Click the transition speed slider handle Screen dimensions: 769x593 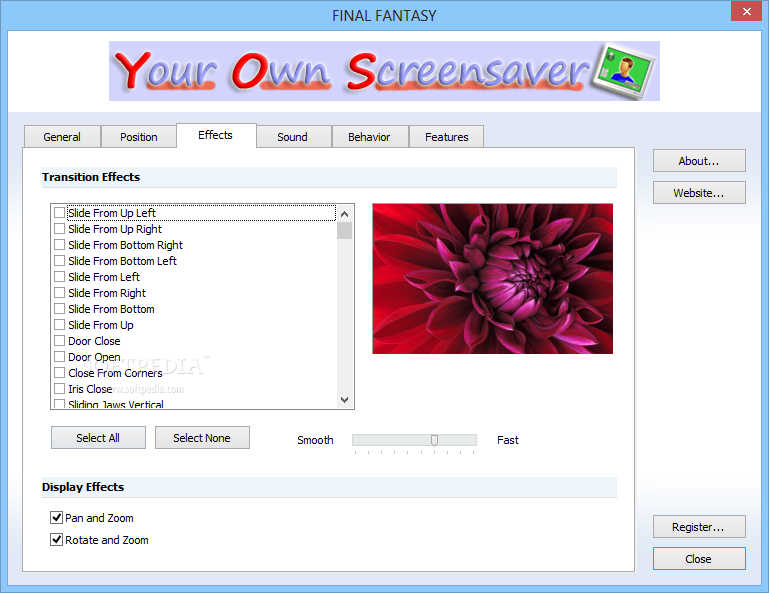[x=435, y=440]
